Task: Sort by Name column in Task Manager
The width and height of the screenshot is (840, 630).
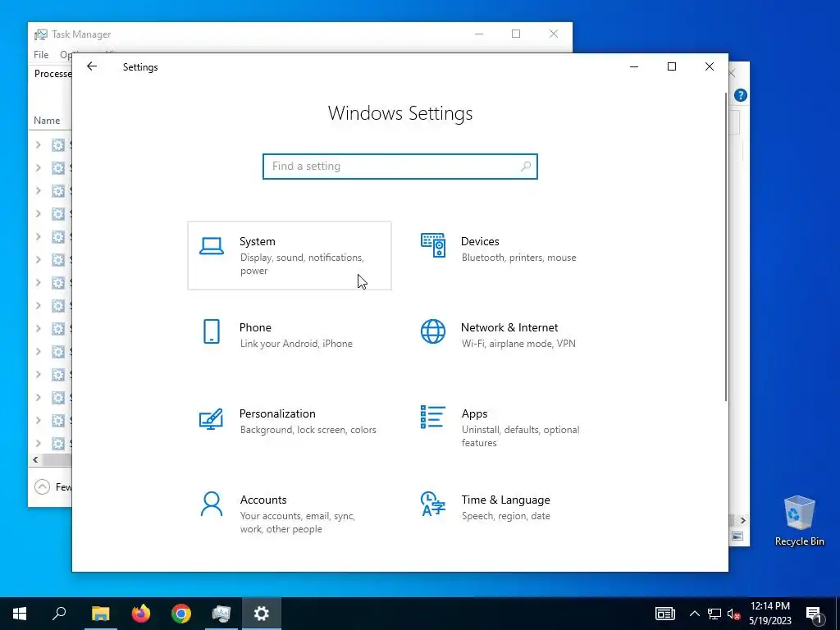Action: [x=47, y=121]
